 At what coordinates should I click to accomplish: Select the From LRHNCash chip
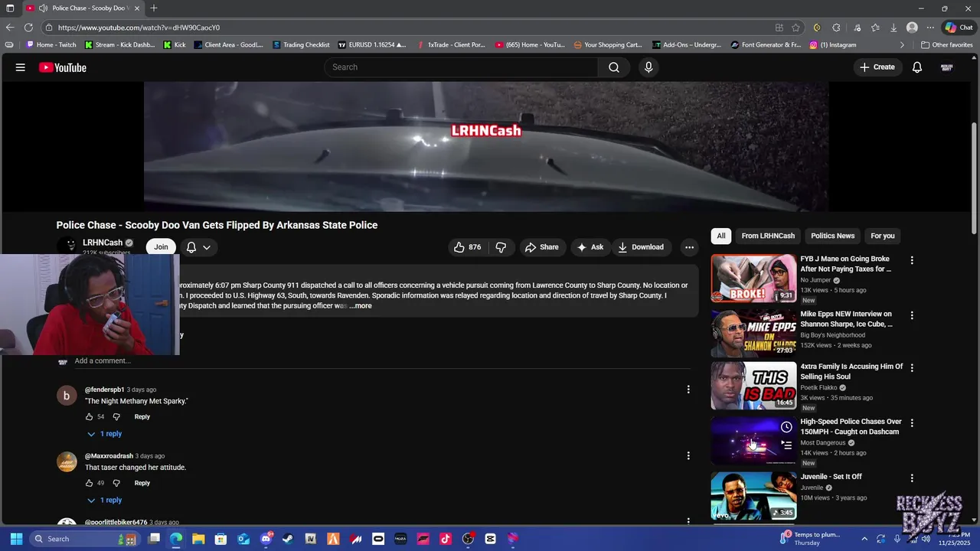pyautogui.click(x=768, y=236)
